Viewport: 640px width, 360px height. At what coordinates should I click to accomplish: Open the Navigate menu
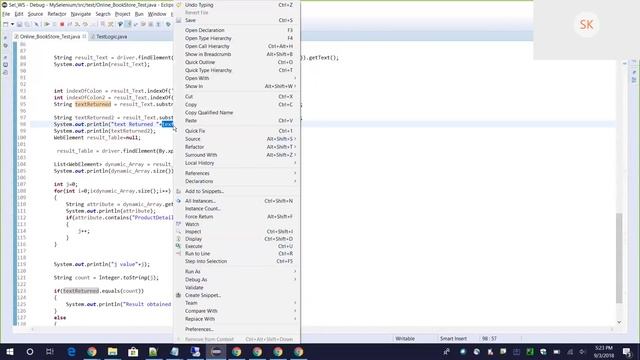81,14
